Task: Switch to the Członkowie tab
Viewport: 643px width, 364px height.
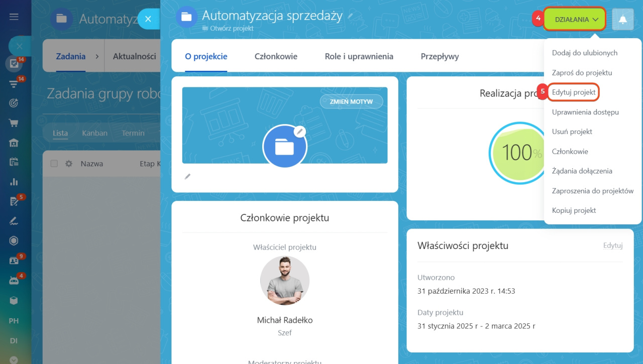Action: 276,57
